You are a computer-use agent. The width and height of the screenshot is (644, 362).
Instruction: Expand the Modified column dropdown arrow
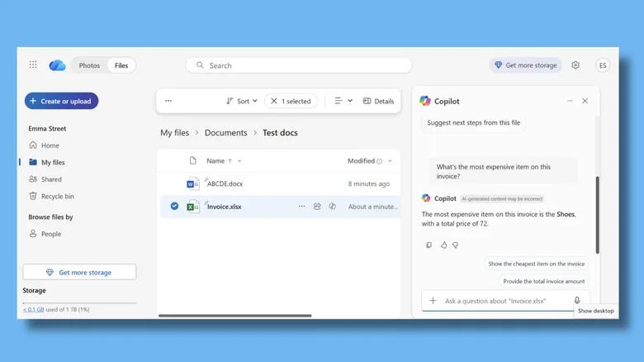tap(390, 161)
